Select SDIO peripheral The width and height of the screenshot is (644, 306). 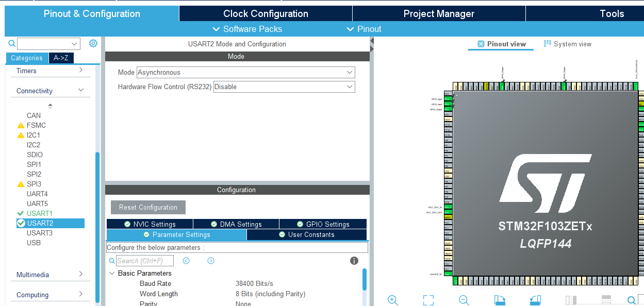pyautogui.click(x=35, y=155)
